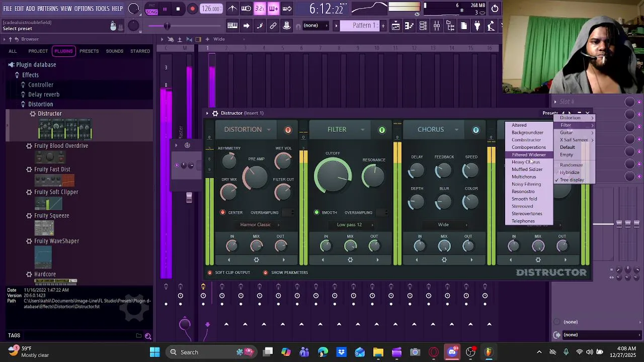The image size is (644, 362).
Task: Expand the Controller folder in browser
Action: tap(41, 84)
